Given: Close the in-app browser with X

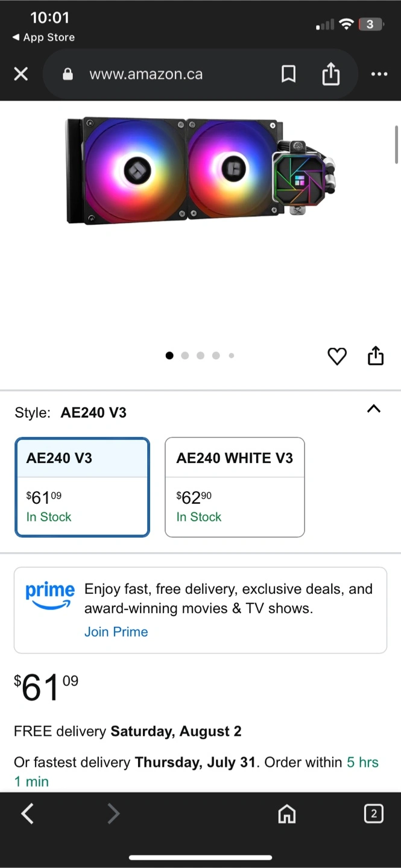Looking at the screenshot, I should point(21,74).
